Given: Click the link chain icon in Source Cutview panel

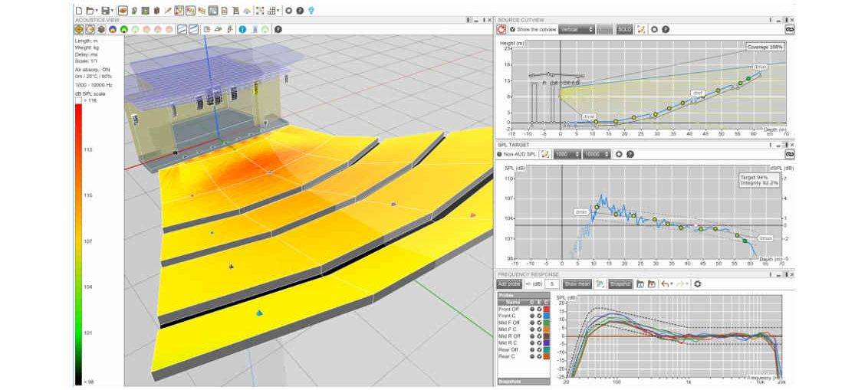Looking at the screenshot, I should coord(790,29).
